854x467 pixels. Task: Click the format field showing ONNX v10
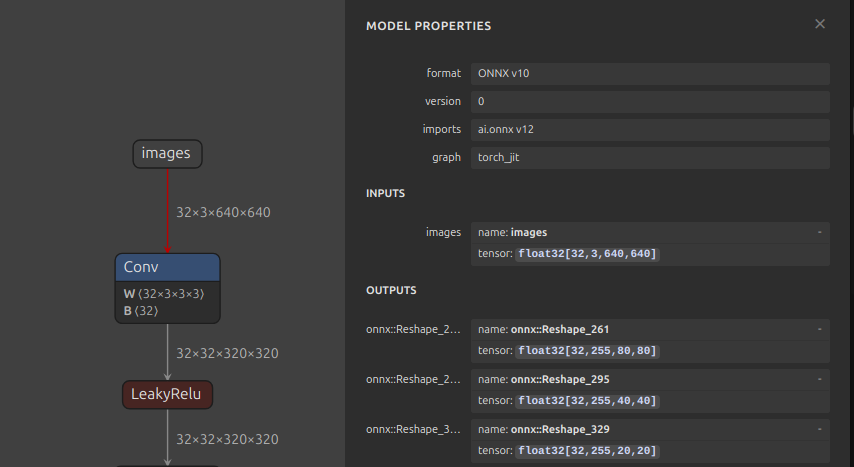(649, 74)
